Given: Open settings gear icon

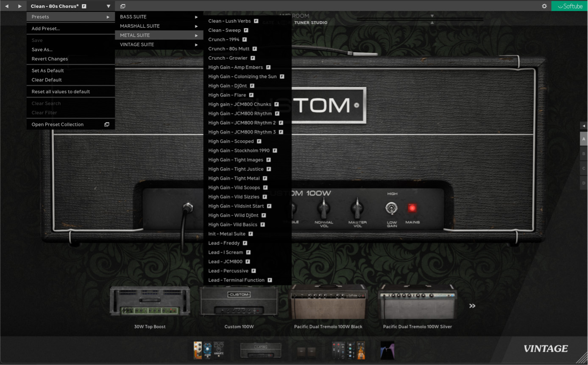Looking at the screenshot, I should pyautogui.click(x=544, y=6).
